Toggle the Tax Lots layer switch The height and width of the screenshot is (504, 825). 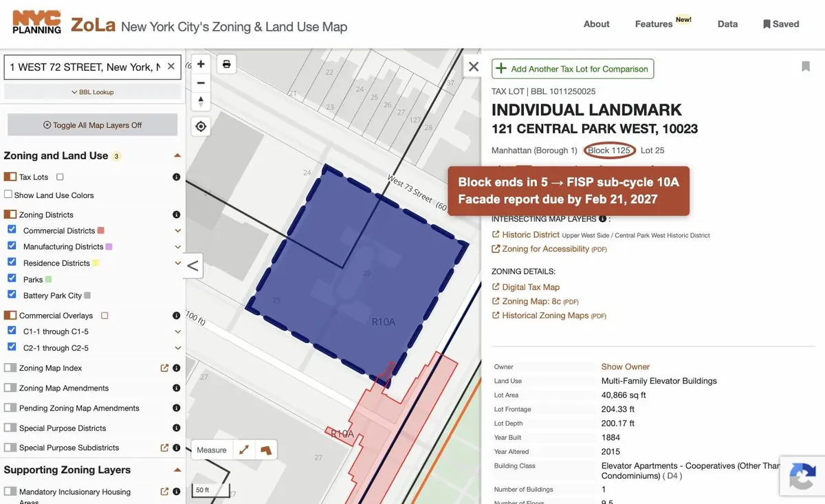click(x=10, y=177)
